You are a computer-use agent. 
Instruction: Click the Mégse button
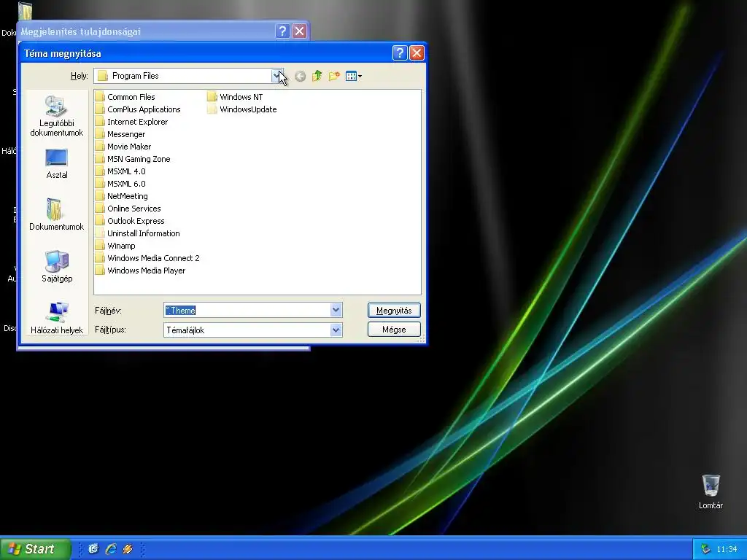pos(394,329)
